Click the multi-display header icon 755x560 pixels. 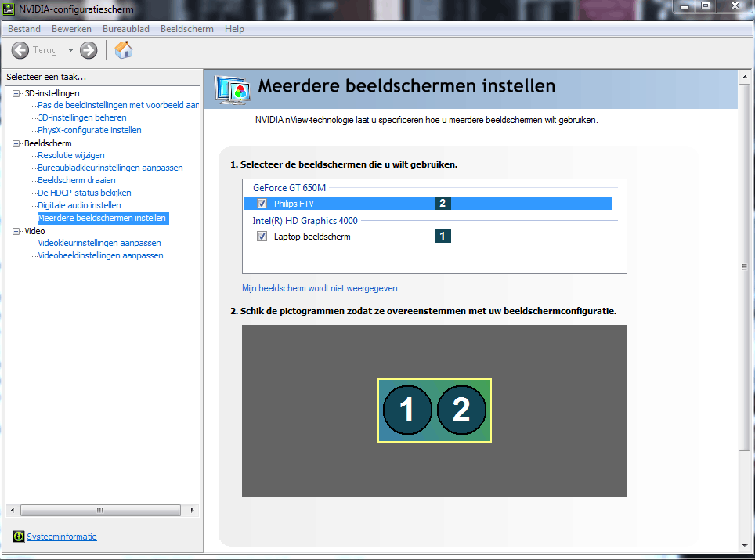pyautogui.click(x=233, y=90)
